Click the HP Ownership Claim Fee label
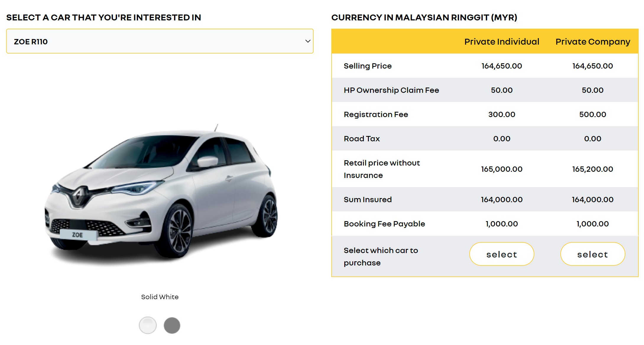Viewport: 644px width, 345px height. pyautogui.click(x=391, y=90)
